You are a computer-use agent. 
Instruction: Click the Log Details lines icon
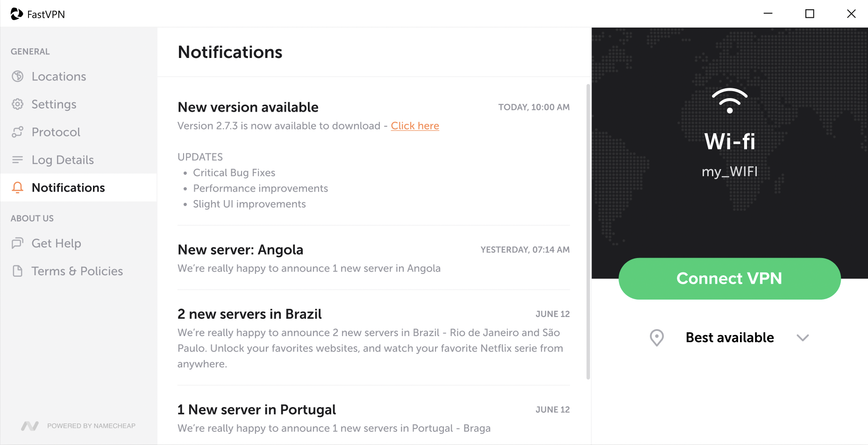18,160
